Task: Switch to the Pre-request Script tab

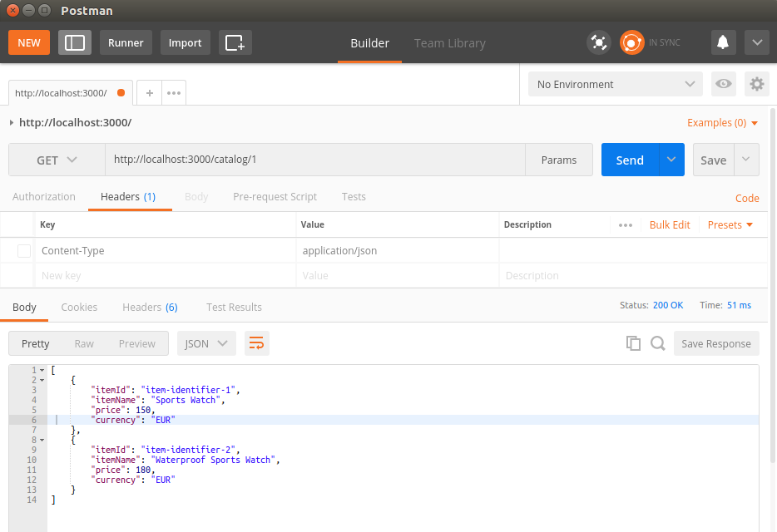Action: click(x=275, y=197)
